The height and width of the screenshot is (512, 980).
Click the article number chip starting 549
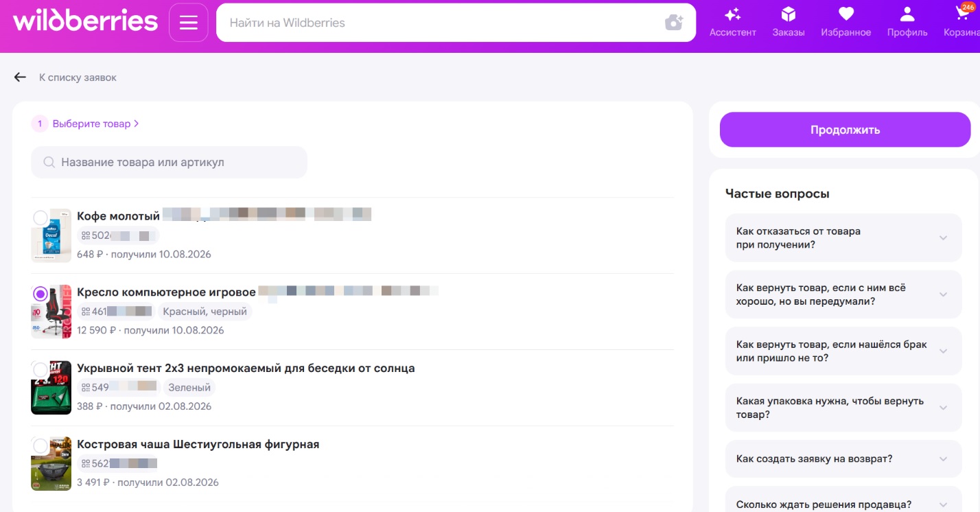pyautogui.click(x=118, y=388)
